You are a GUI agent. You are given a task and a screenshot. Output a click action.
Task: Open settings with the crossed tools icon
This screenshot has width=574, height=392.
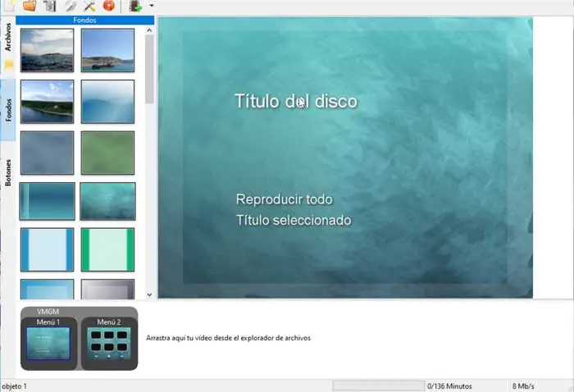click(89, 5)
